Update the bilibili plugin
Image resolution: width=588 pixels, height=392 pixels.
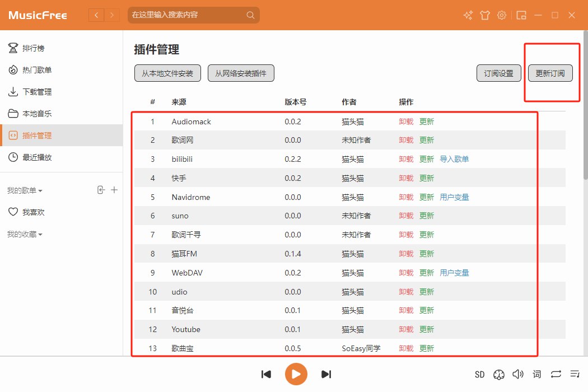pyautogui.click(x=427, y=159)
